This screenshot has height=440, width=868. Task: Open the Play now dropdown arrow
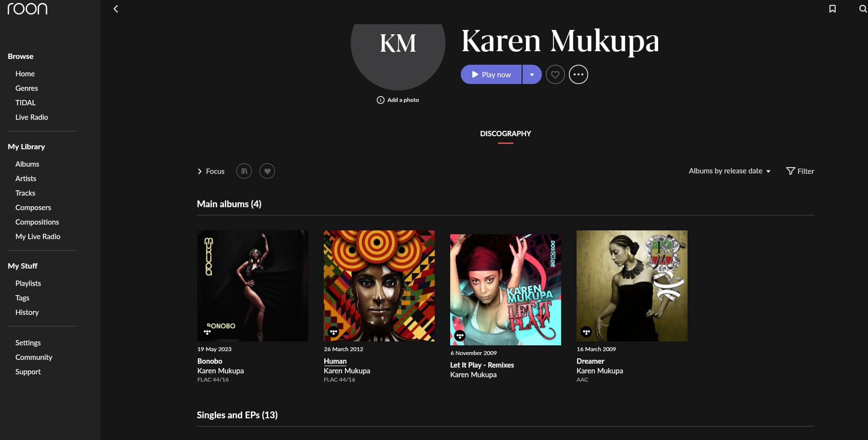click(x=532, y=74)
